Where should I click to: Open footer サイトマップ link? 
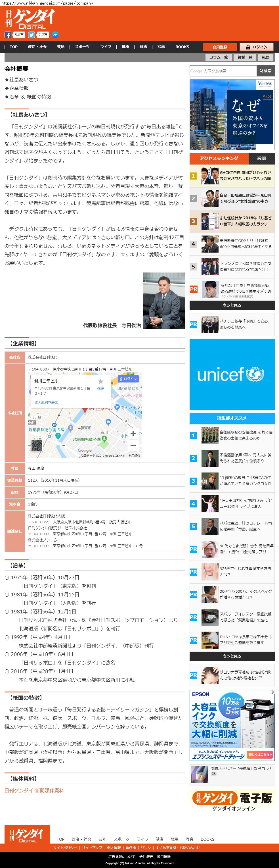[92, 848]
